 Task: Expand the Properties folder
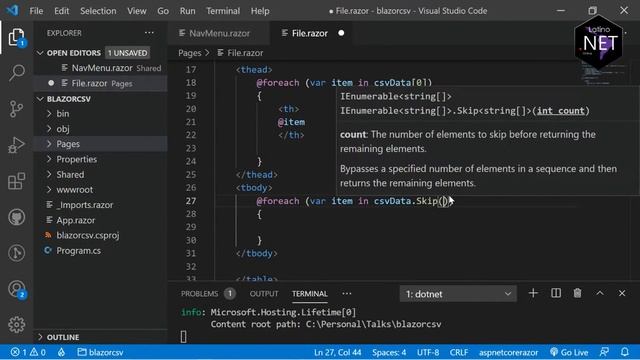[49, 159]
